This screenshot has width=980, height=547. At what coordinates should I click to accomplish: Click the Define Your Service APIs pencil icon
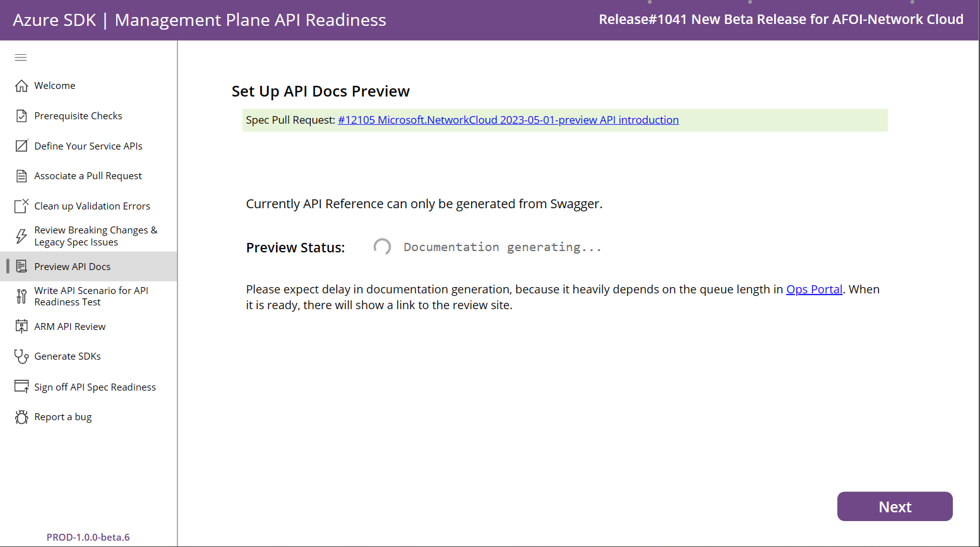[x=20, y=146]
